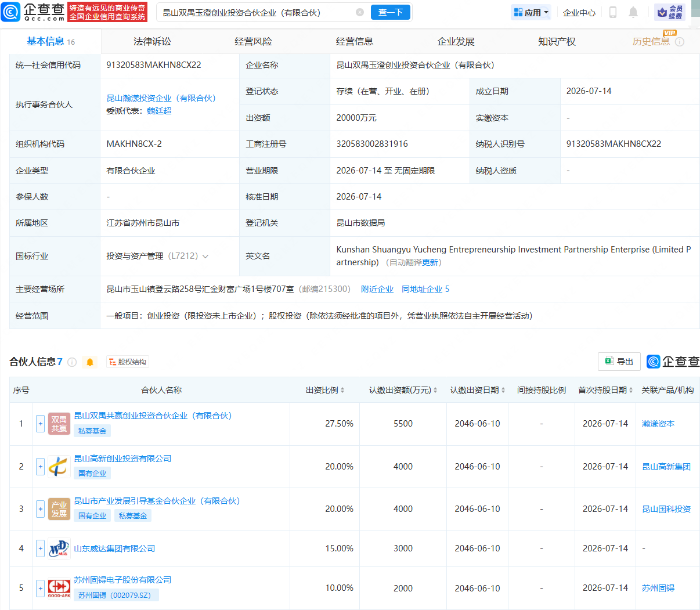The height and width of the screenshot is (610, 700).
Task: Click the 企查查 watermark logo beside 导出
Action: pos(673,362)
